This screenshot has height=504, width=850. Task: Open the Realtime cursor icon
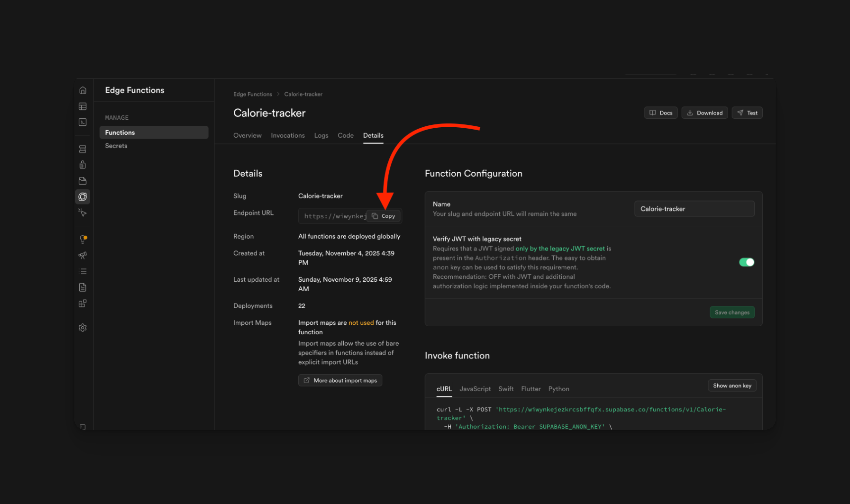click(x=83, y=212)
